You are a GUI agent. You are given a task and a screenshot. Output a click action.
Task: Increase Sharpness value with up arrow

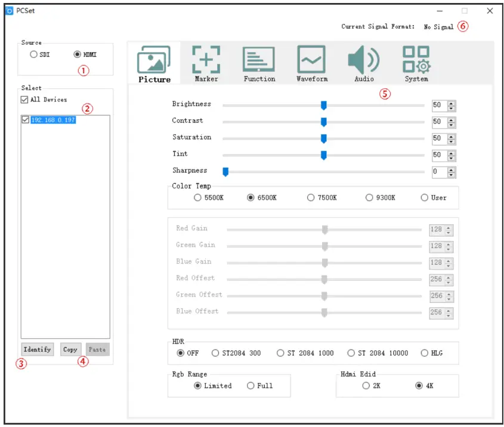[452, 170]
